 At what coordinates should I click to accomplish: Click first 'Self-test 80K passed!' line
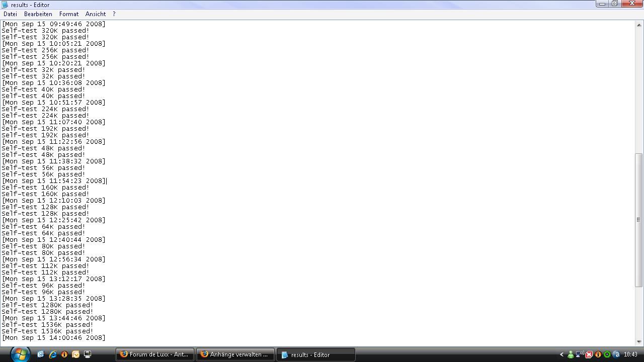click(x=43, y=246)
